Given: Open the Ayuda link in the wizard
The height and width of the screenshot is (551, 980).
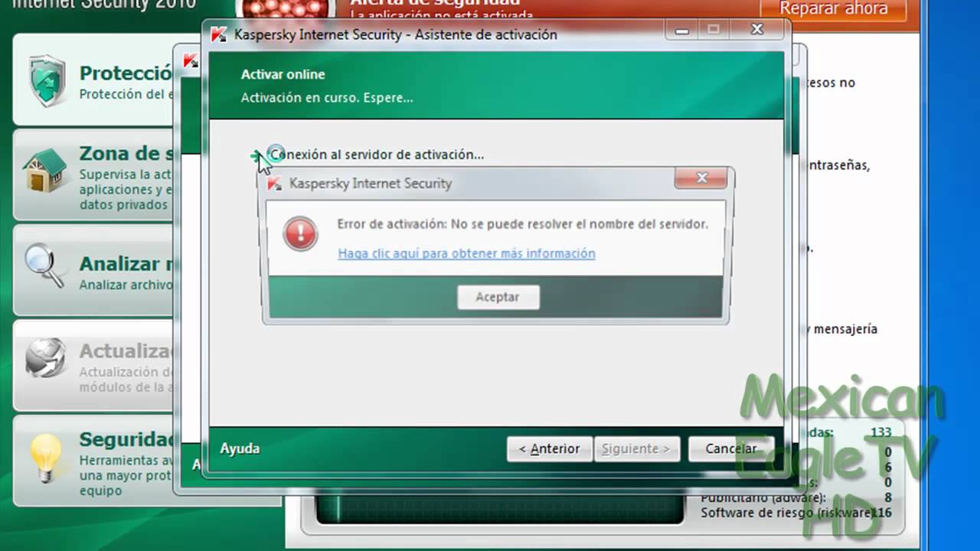Looking at the screenshot, I should (x=240, y=448).
